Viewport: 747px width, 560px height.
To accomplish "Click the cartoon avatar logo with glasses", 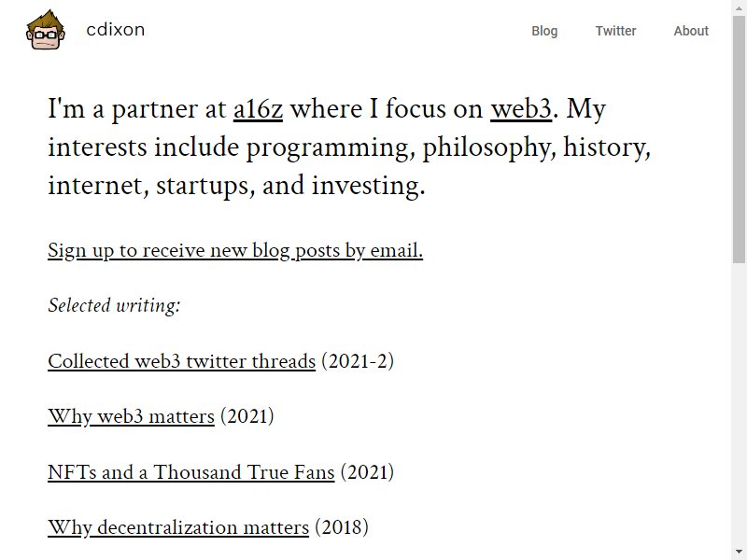I will tap(46, 30).
